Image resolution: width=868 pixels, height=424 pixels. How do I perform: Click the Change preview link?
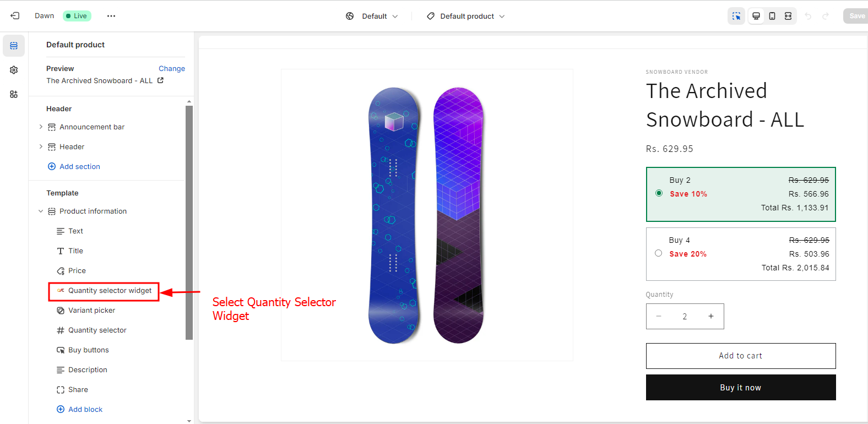pyautogui.click(x=172, y=69)
